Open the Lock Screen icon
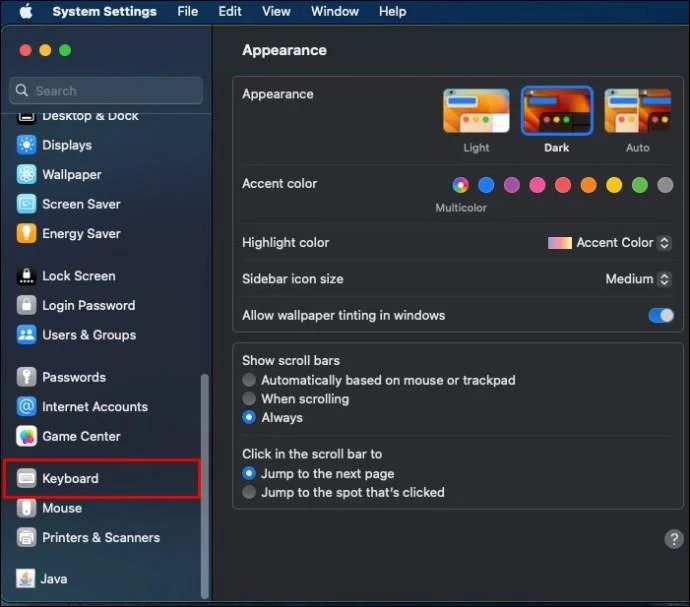690x607 pixels. [x=26, y=276]
